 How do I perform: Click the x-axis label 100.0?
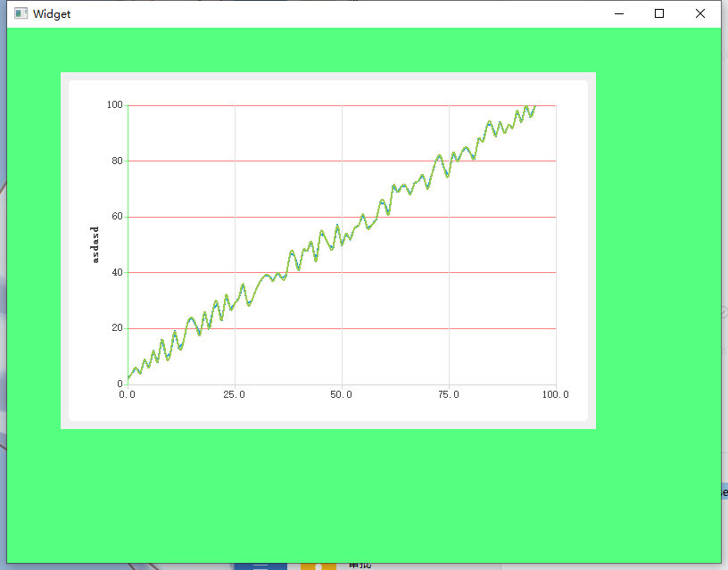click(555, 394)
